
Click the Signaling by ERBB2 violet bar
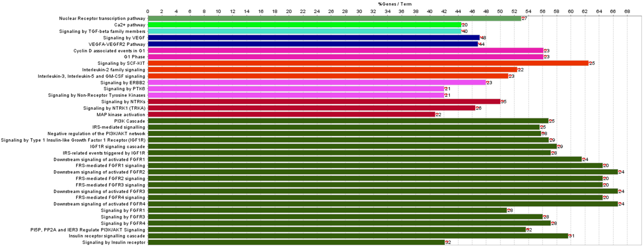pos(317,83)
